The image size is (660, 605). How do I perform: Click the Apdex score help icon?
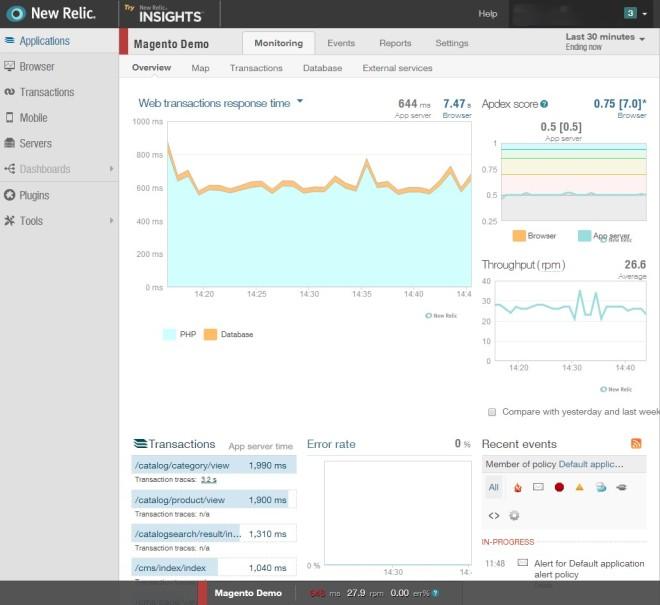(544, 104)
